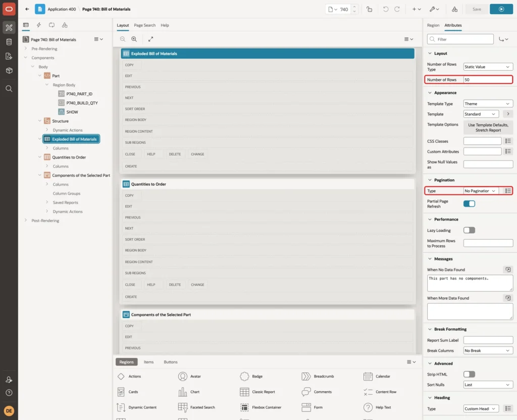Select the P740_PART_ID item in tree
The width and height of the screenshot is (517, 420).
(79, 94)
